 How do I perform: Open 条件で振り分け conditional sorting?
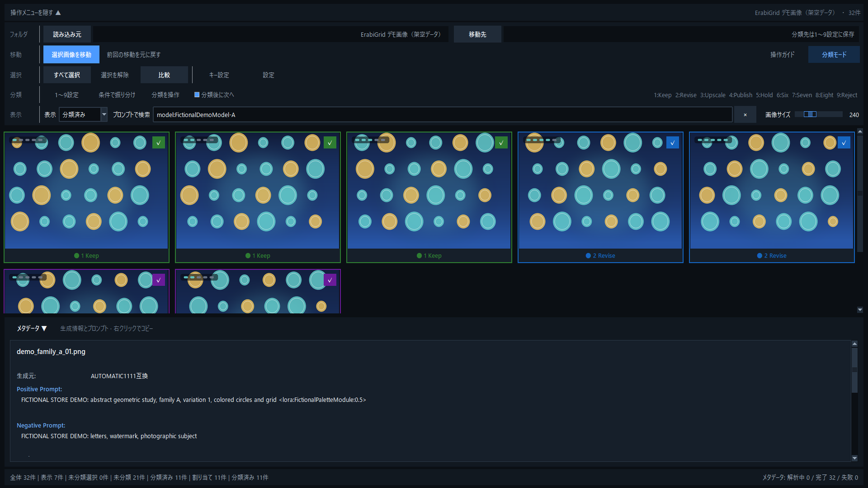(117, 95)
